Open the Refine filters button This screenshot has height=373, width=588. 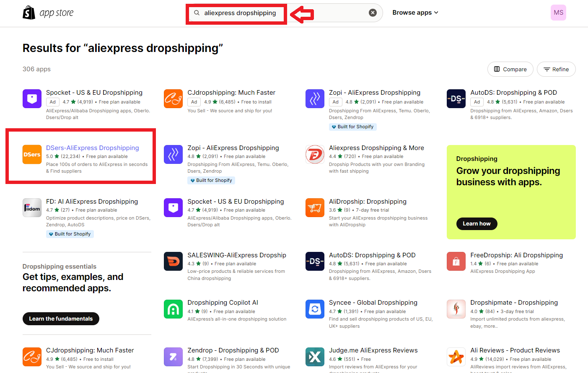[556, 69]
